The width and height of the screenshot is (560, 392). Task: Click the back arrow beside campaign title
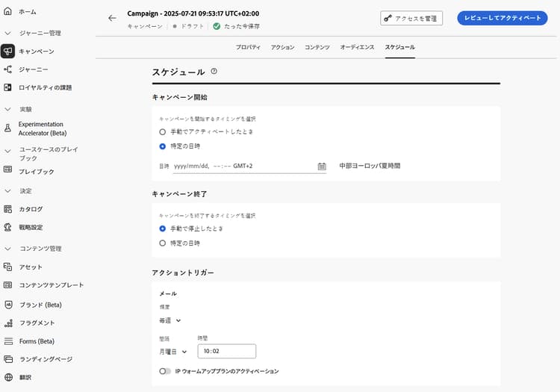coord(112,18)
